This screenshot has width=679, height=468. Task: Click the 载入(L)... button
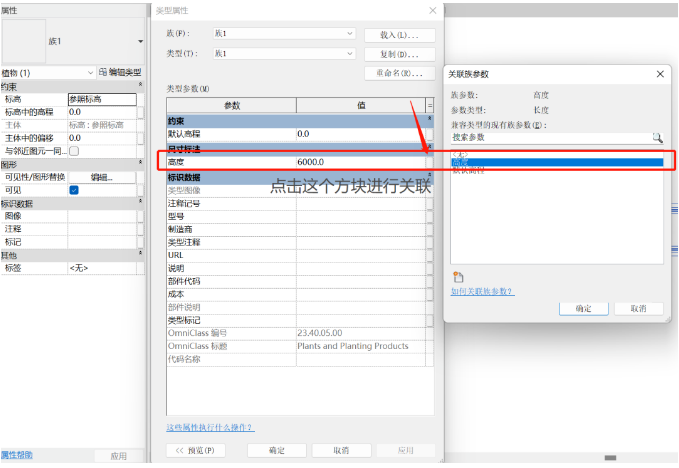pyautogui.click(x=400, y=35)
